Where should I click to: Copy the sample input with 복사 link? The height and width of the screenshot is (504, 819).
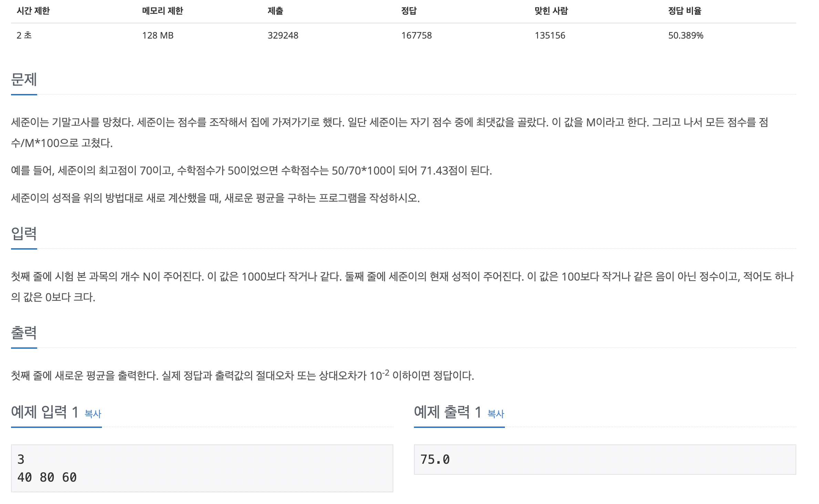(93, 413)
